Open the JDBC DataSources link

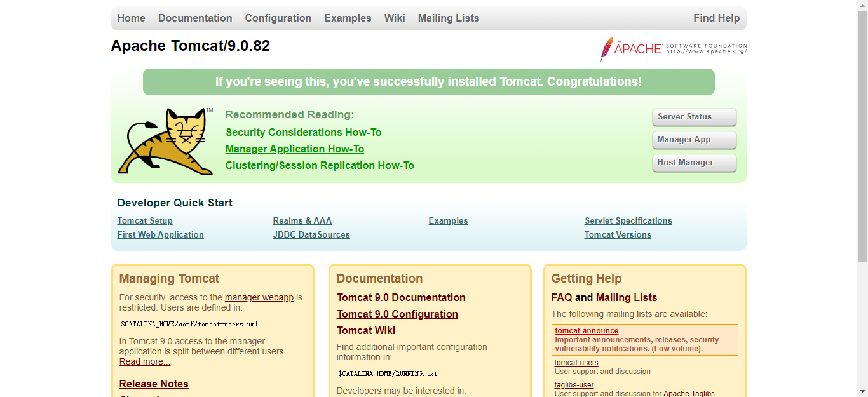coord(311,235)
